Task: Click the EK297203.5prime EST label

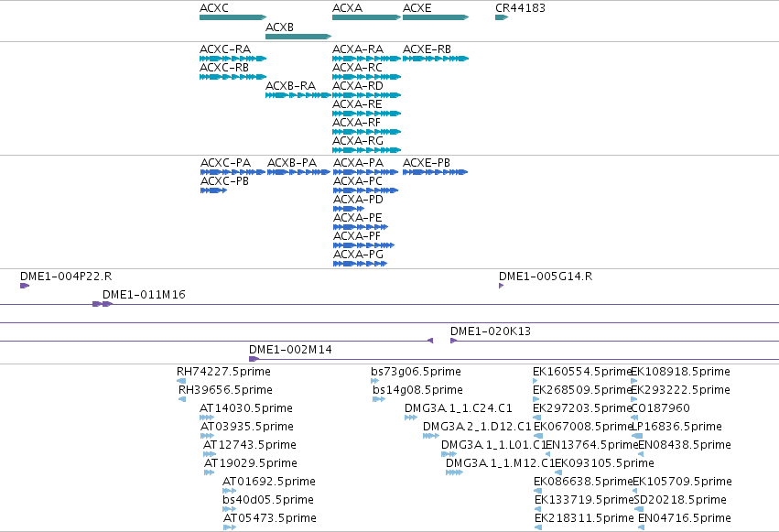Action: pos(582,408)
